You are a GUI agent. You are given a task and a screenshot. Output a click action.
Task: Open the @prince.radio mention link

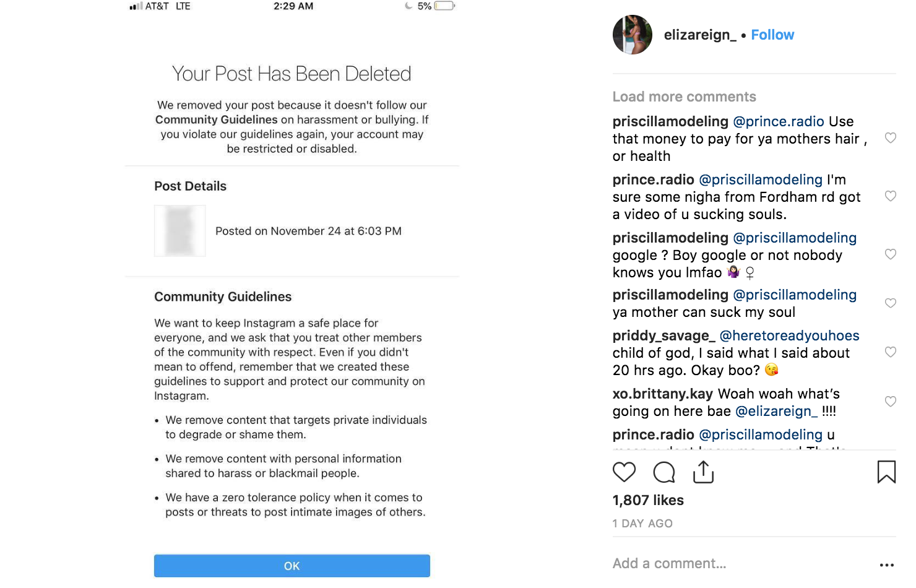click(779, 121)
